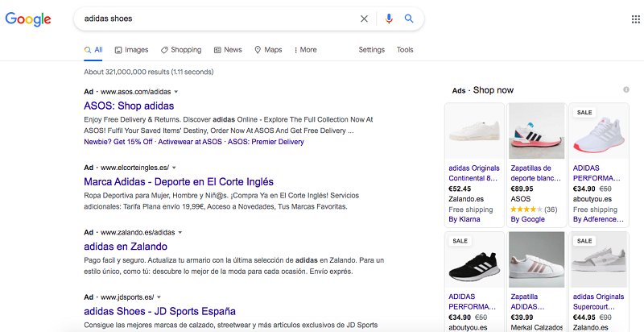The height and width of the screenshot is (332, 644).
Task: Open the adidas en Zalando result
Action: (x=126, y=247)
